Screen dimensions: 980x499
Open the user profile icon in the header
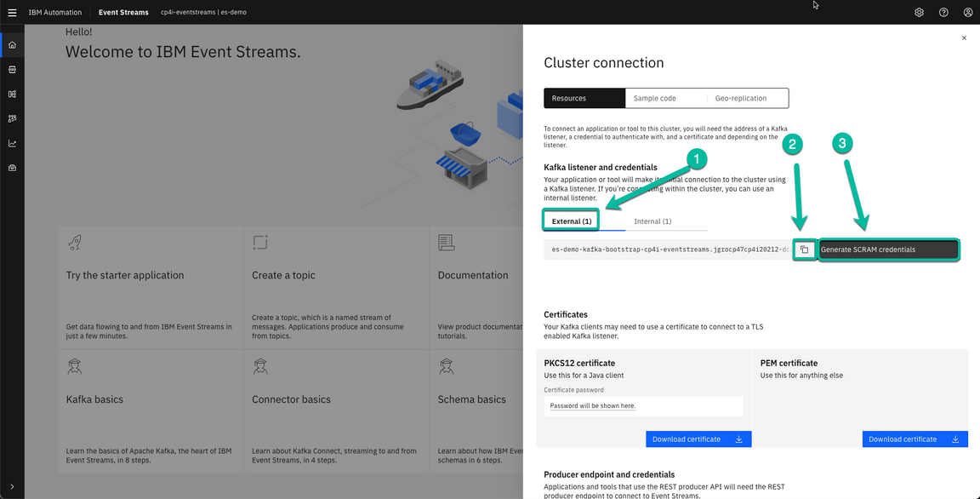pos(968,12)
